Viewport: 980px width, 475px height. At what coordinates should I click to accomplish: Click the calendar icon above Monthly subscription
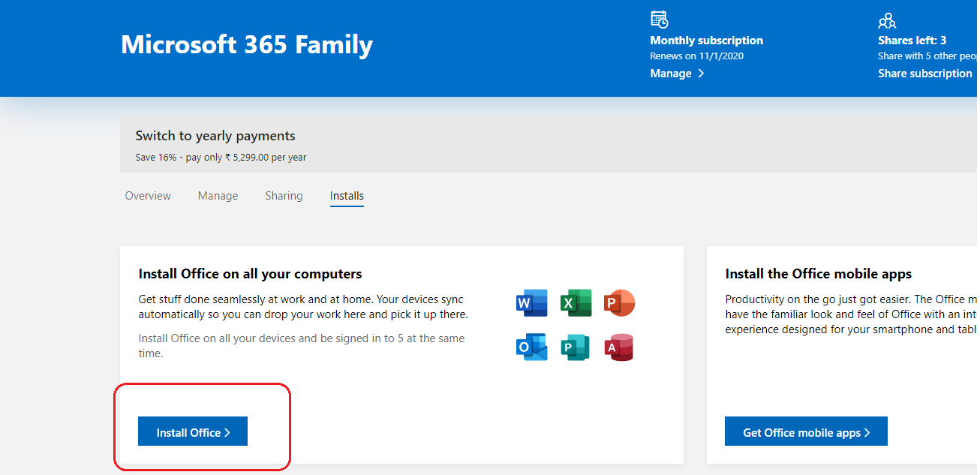click(660, 20)
